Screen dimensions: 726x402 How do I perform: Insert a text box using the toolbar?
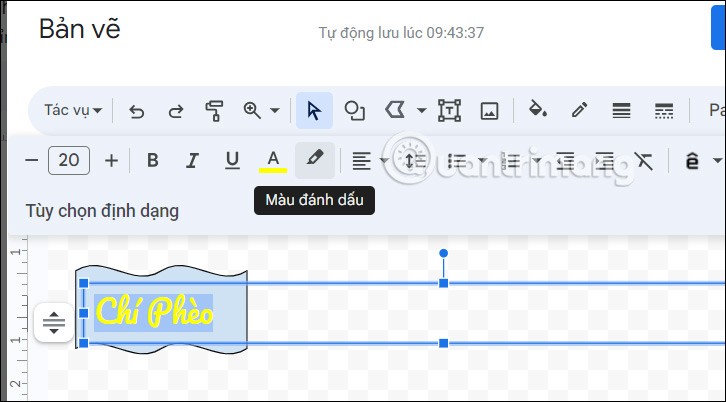449,110
